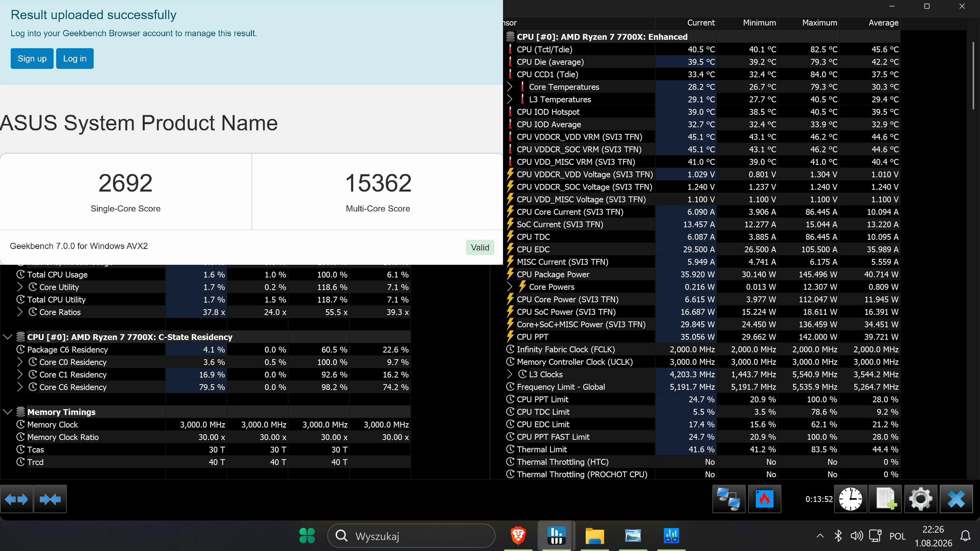The height and width of the screenshot is (551, 980).
Task: Switch the POL keyboard language indicator
Action: [898, 536]
